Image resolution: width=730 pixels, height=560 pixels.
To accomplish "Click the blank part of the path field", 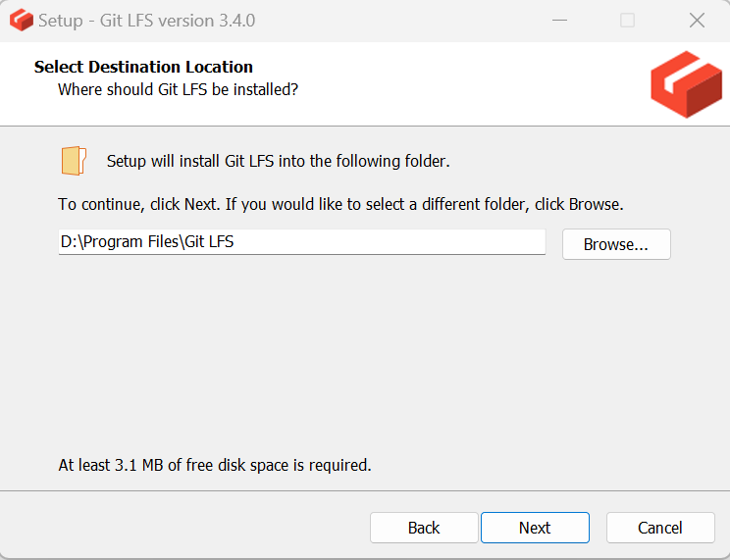I will point(389,242).
